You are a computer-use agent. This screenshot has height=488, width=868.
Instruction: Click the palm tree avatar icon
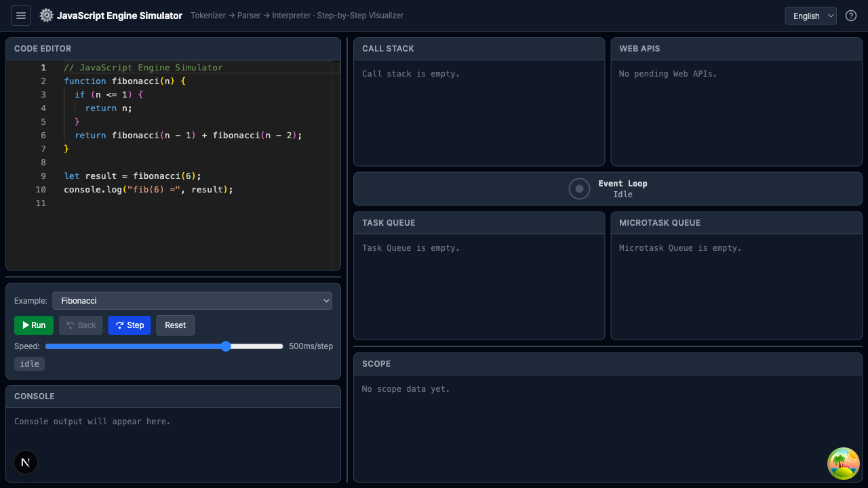[844, 464]
